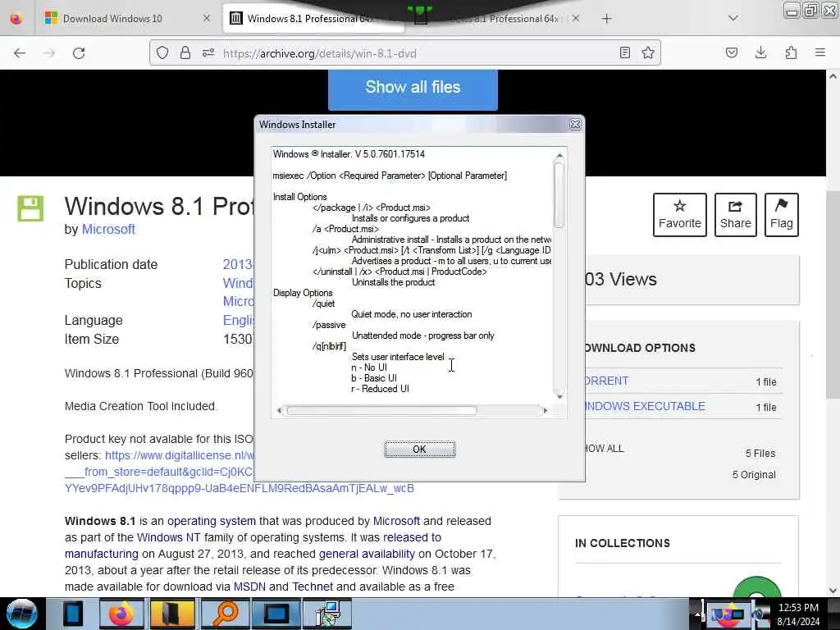Viewport: 840px width, 630px height.
Task: Open Firefox downloads panel
Action: 760,52
